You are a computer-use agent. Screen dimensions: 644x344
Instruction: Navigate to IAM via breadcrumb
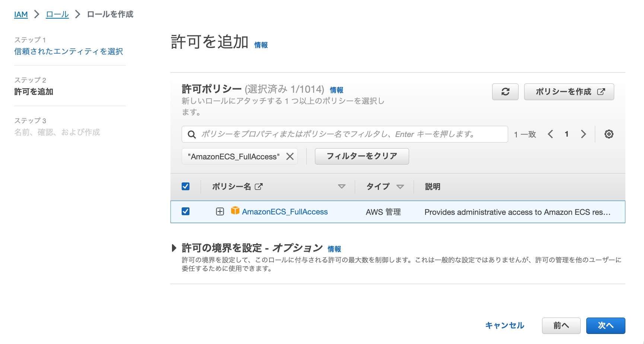(x=20, y=14)
